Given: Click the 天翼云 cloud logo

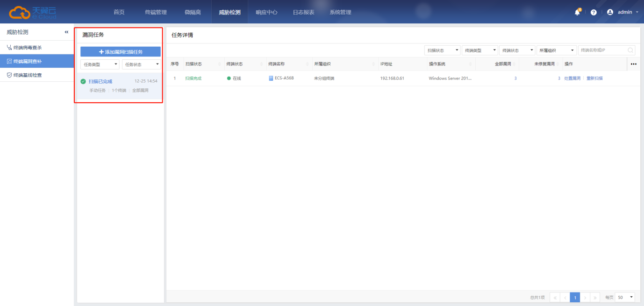Looking at the screenshot, I should pyautogui.click(x=33, y=12).
